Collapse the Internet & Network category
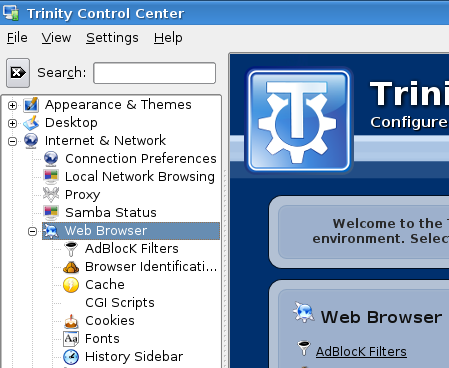Screen dimensions: 449x368 [12, 141]
